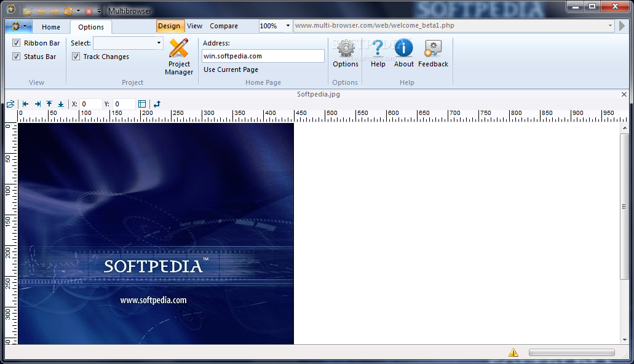Activate Design mode
This screenshot has width=634, height=364.
169,26
